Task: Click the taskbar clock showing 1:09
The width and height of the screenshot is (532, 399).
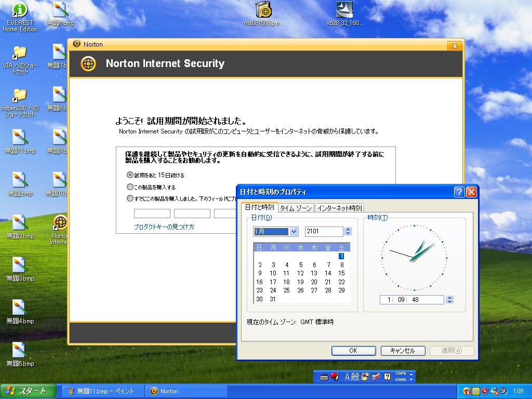Action: pyautogui.click(x=518, y=391)
